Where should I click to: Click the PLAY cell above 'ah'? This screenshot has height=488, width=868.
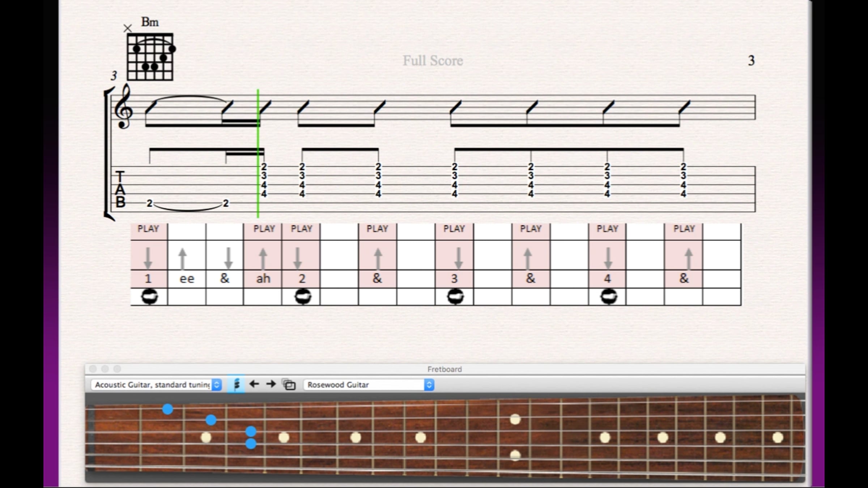264,229
